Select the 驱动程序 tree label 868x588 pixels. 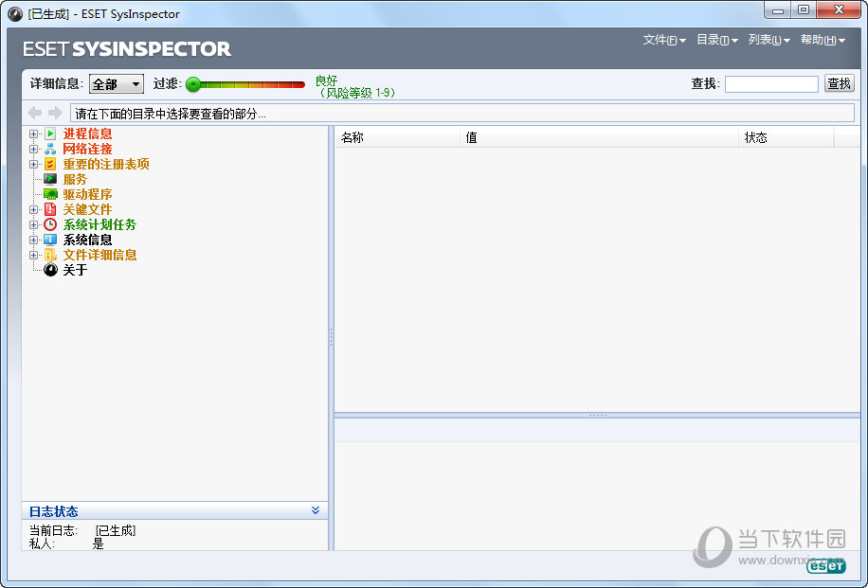click(87, 194)
